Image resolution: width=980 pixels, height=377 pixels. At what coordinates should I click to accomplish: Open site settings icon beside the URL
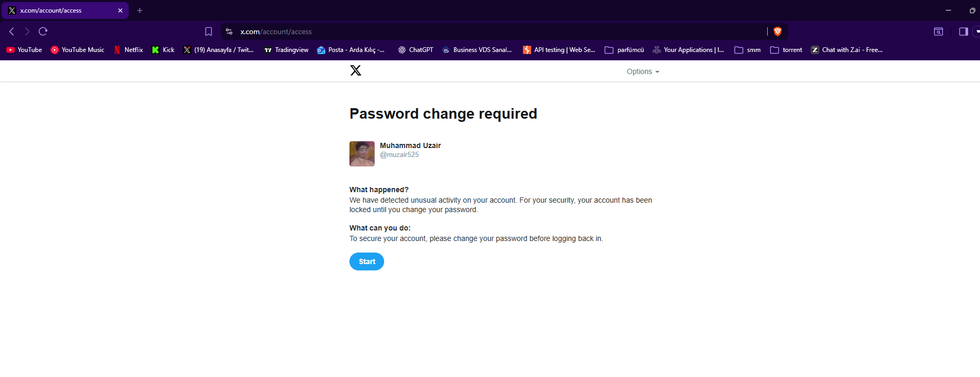pos(229,32)
